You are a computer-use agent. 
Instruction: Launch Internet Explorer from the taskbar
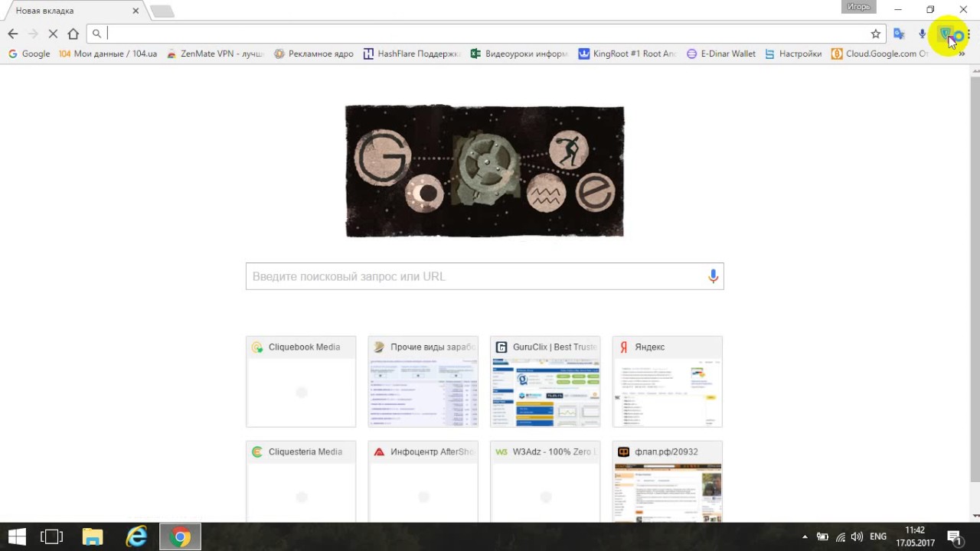coord(136,537)
